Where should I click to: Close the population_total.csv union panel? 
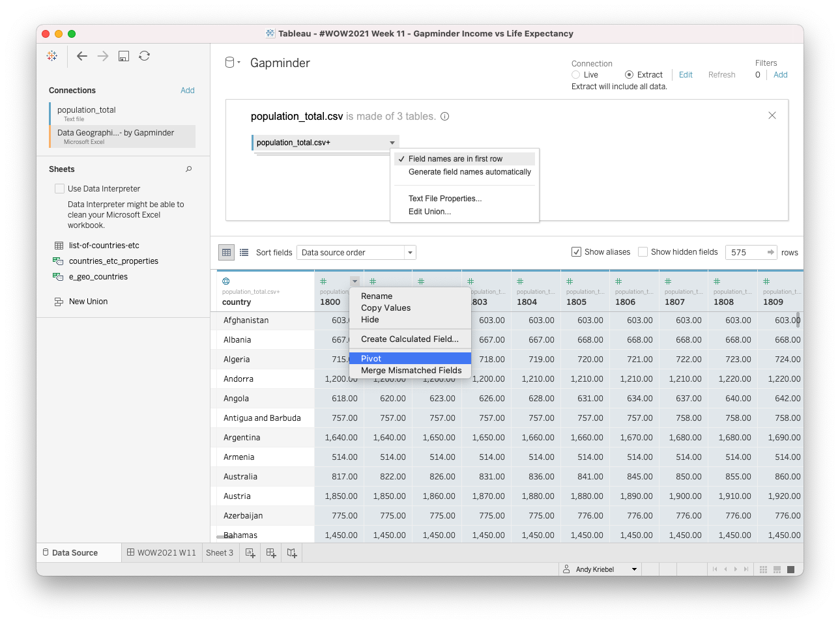pos(772,115)
